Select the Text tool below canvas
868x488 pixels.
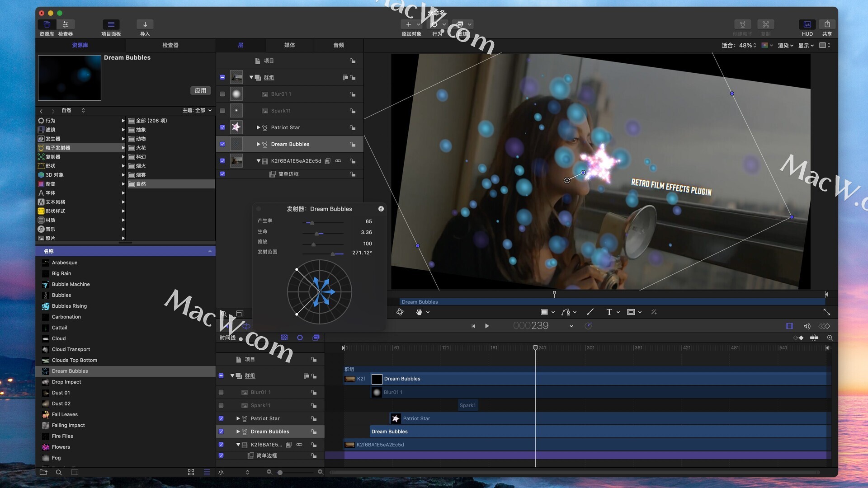(x=609, y=312)
